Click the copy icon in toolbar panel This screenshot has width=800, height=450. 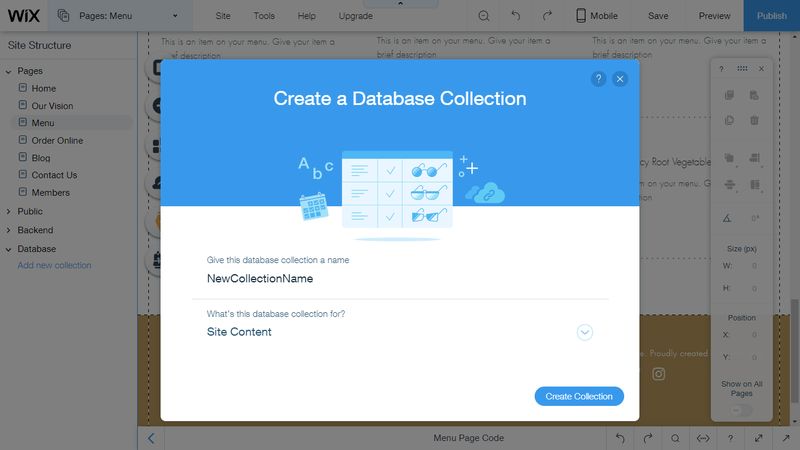(730, 95)
